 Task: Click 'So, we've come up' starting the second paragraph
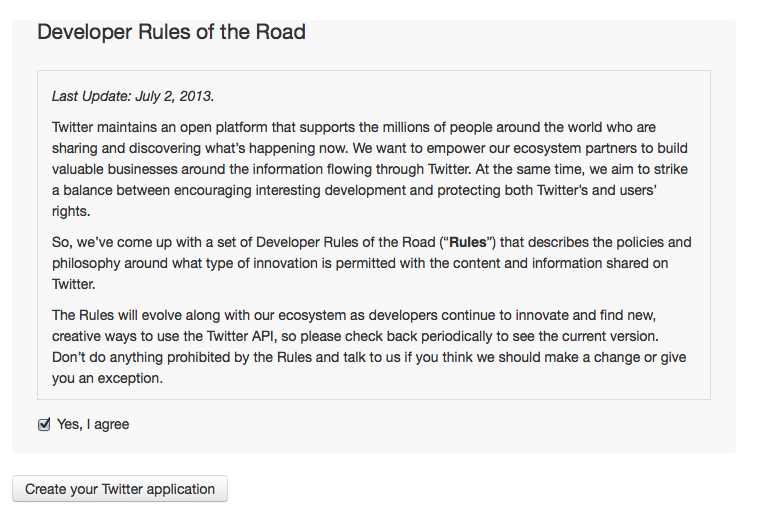pyautogui.click(x=112, y=242)
